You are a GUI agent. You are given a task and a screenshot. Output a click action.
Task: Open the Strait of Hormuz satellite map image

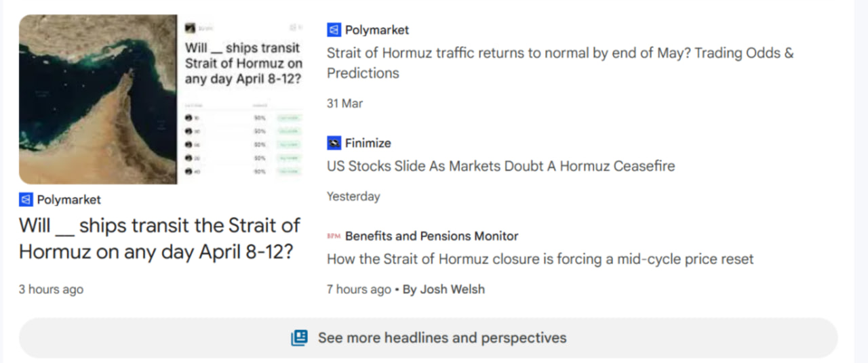click(x=98, y=100)
